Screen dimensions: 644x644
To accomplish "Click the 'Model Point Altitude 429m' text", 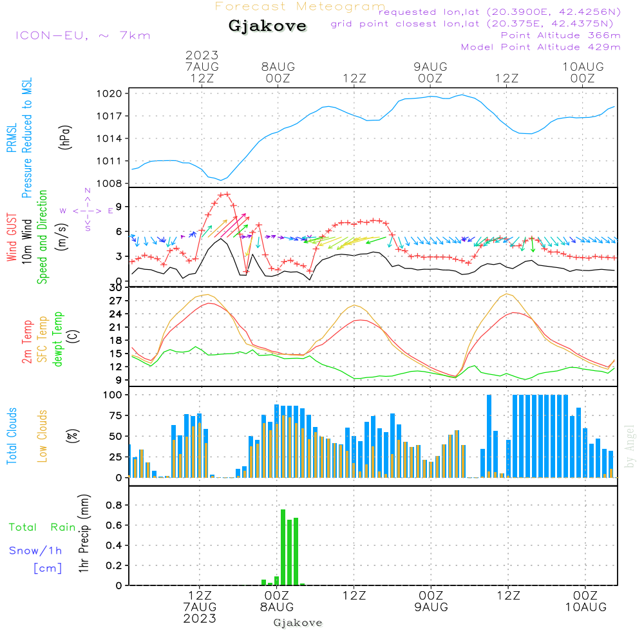I will pos(540,47).
